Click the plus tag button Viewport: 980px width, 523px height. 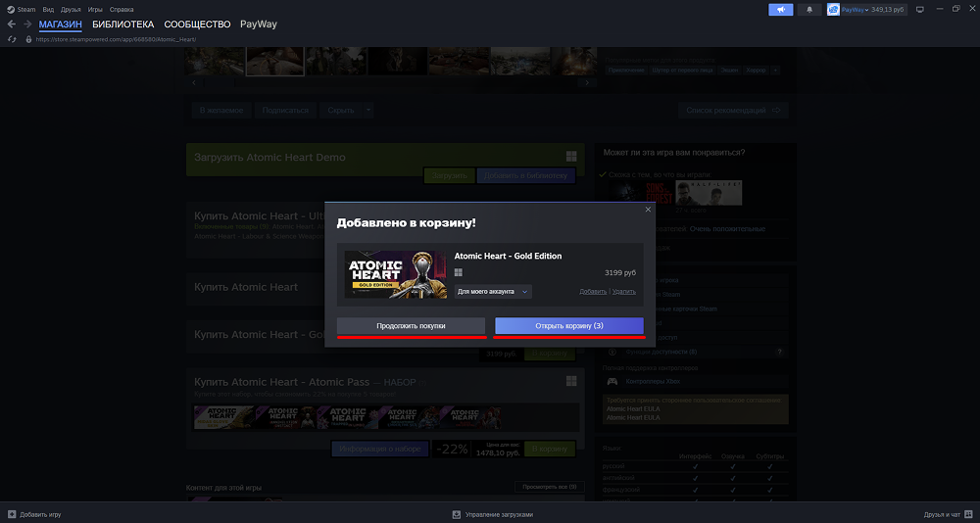click(x=775, y=71)
